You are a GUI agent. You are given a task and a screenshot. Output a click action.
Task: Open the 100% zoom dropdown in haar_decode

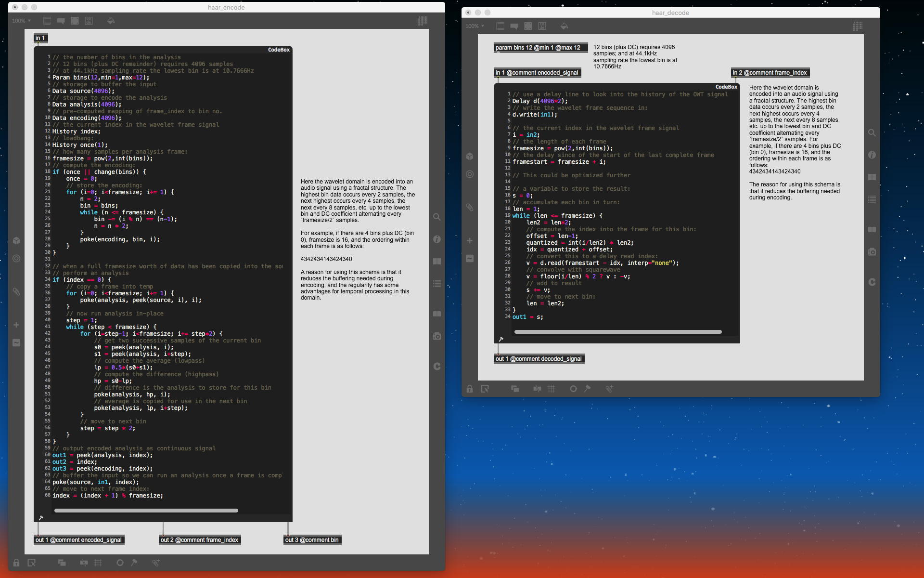pos(475,26)
